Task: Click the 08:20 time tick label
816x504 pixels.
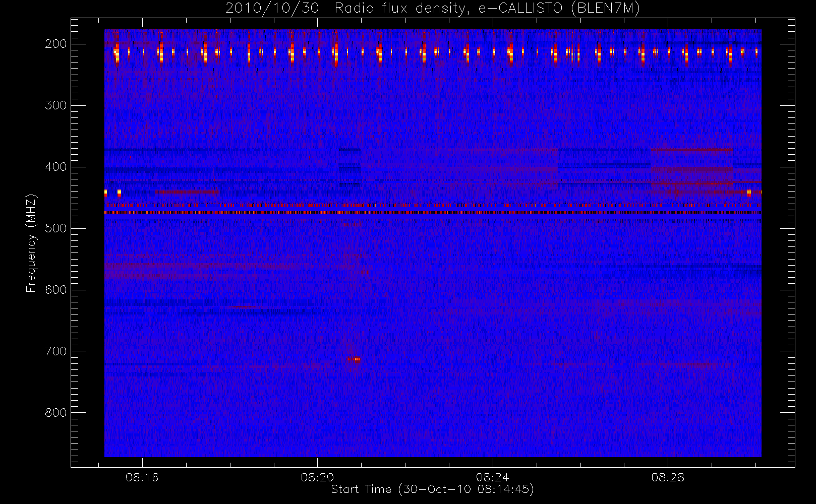Action: click(317, 477)
